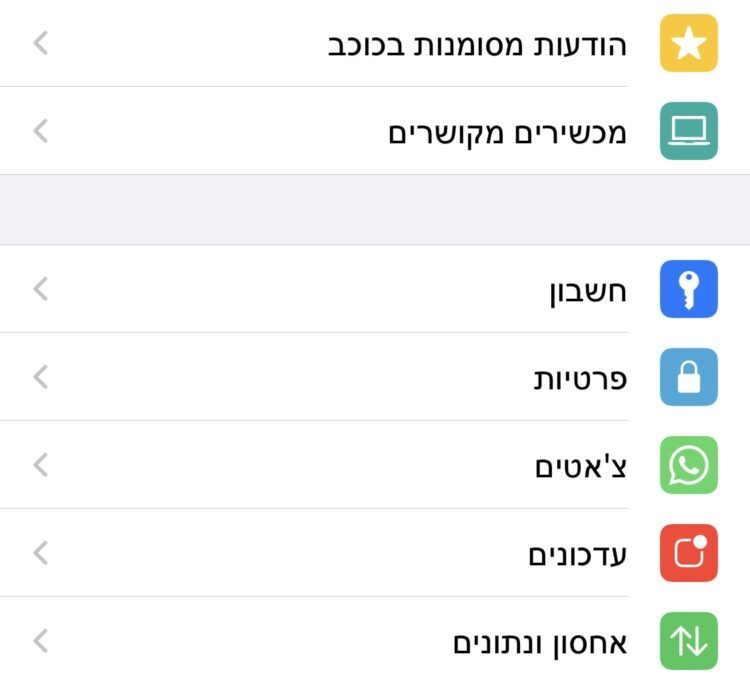Tap the blue key Account icon
The width and height of the screenshot is (750, 680).
689,289
